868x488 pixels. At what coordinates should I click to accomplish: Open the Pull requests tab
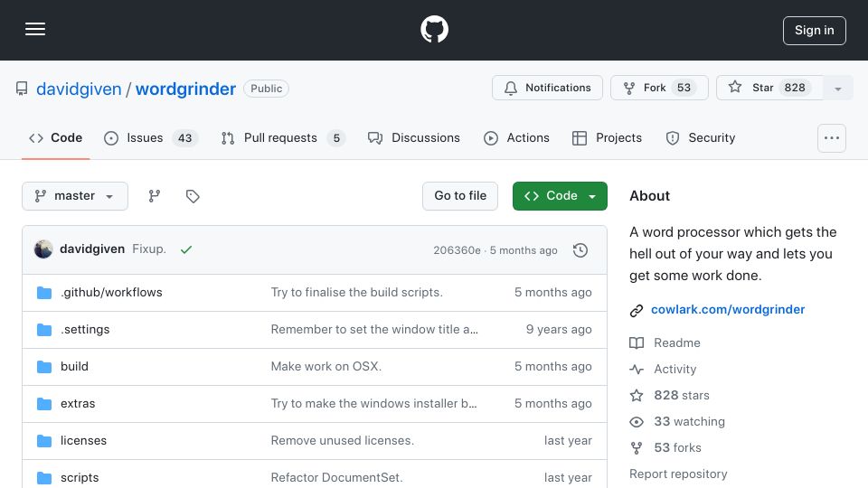coord(283,137)
